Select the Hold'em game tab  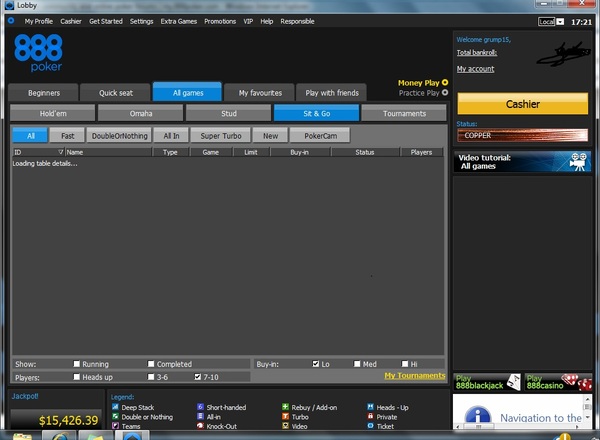click(53, 113)
